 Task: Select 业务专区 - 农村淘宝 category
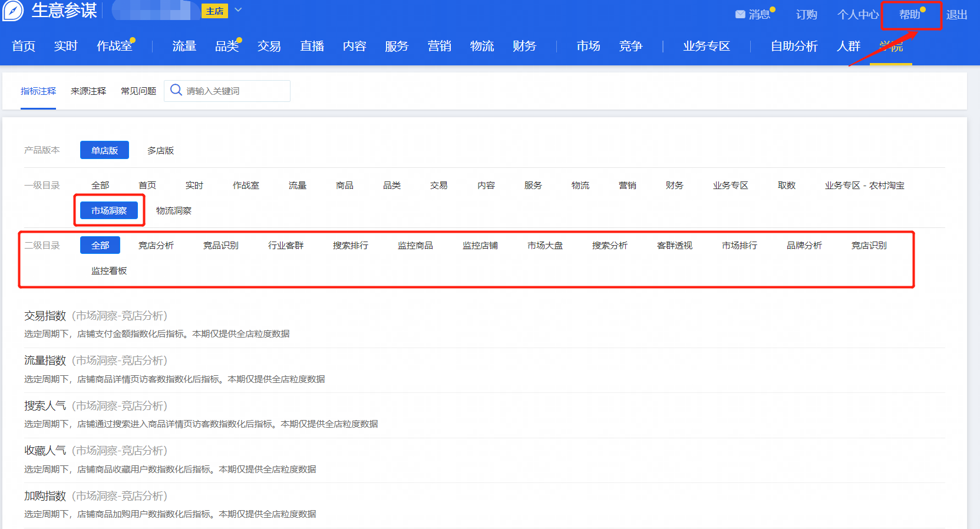point(864,185)
